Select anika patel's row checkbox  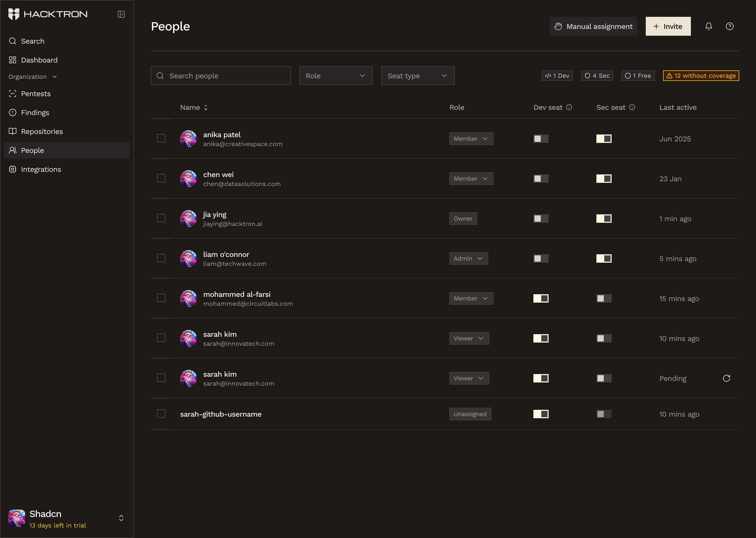(x=161, y=138)
